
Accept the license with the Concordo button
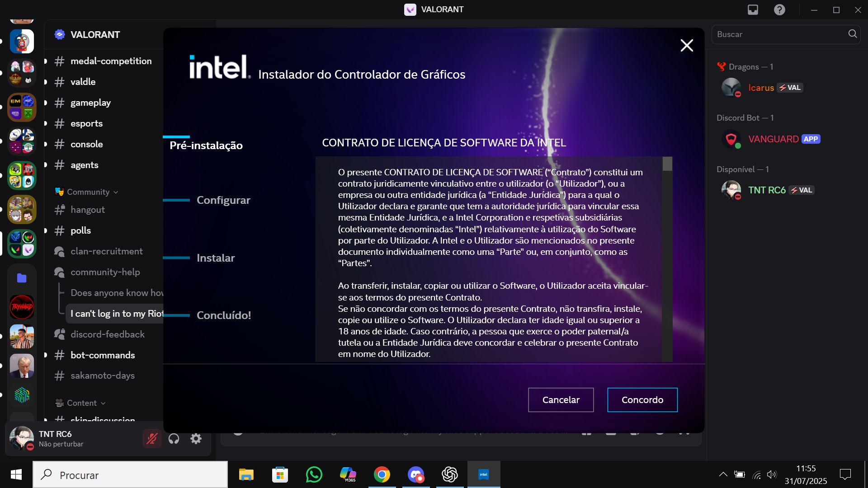642,400
